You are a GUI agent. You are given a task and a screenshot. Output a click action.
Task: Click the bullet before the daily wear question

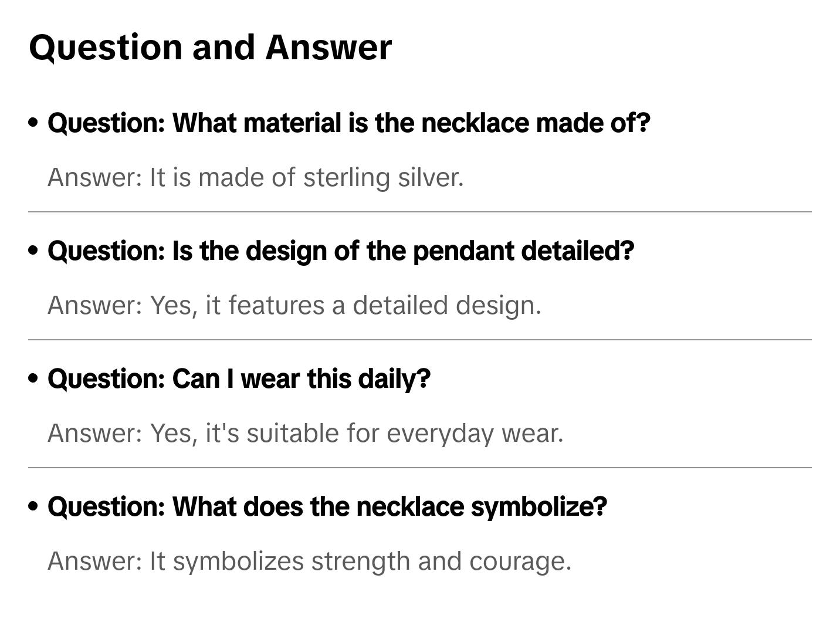coord(33,378)
